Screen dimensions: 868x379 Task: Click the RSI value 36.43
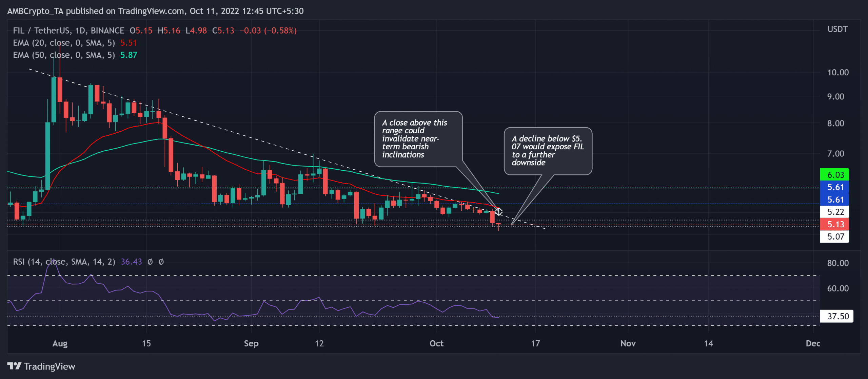point(131,262)
